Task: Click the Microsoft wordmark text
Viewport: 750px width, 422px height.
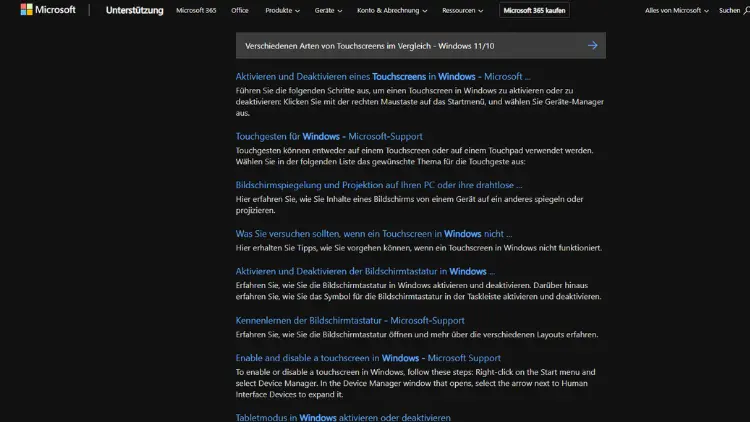Action: click(x=55, y=10)
